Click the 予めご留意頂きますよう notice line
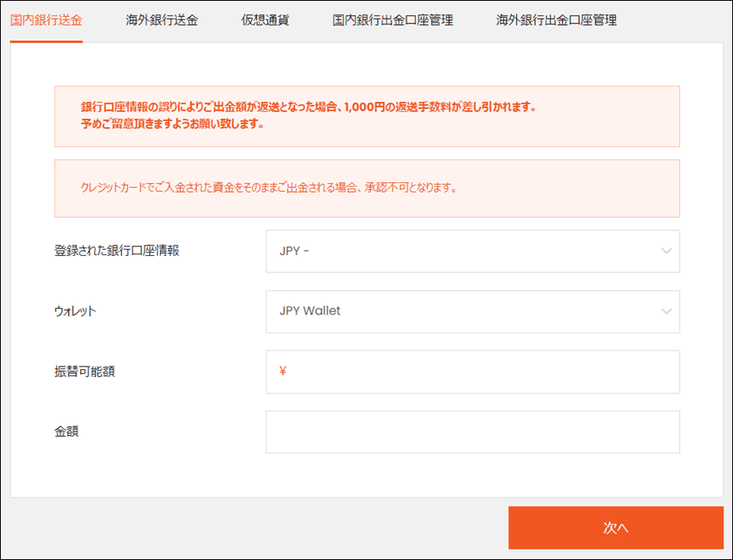 pyautogui.click(x=172, y=125)
